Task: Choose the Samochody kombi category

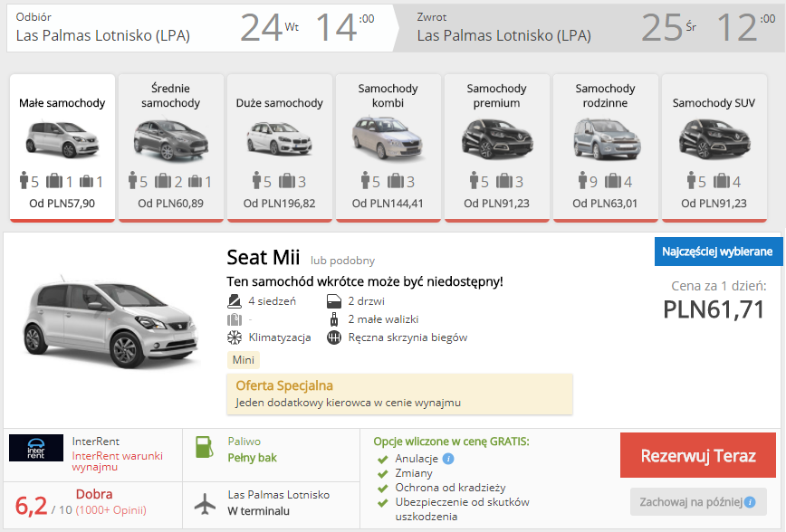Action: click(x=388, y=147)
